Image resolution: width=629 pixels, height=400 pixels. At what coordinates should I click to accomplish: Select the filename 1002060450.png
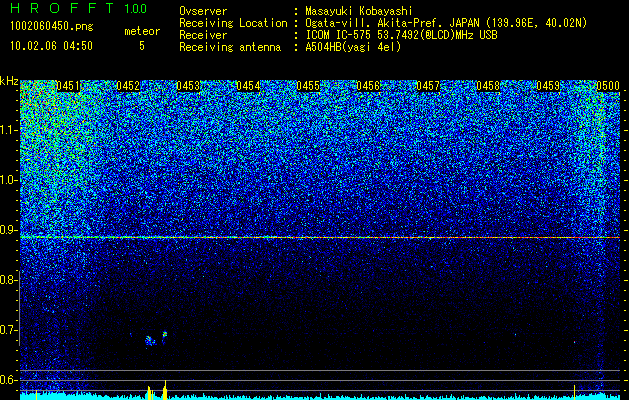pyautogui.click(x=52, y=27)
